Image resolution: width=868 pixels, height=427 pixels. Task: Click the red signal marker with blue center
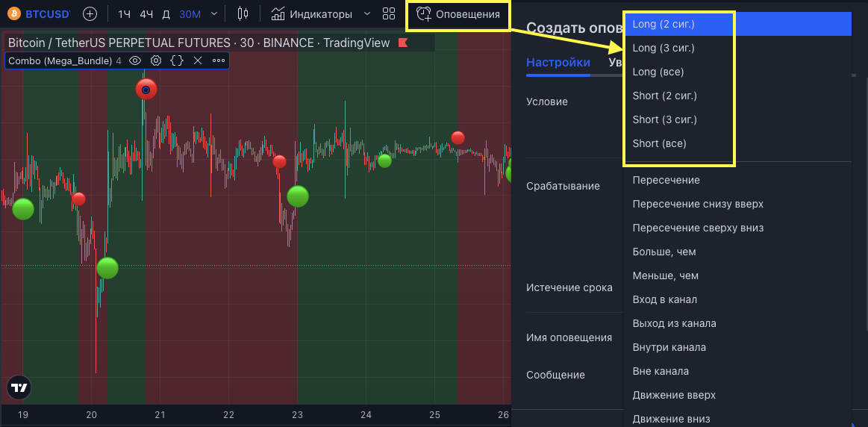click(146, 89)
